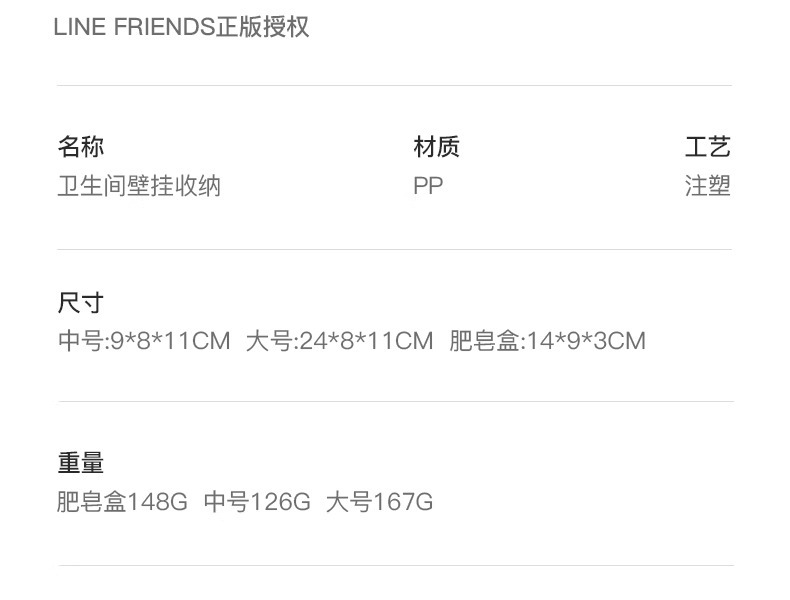Viewport: 790px width, 600px height.
Task: Click the 肥皂盒:14*9*3CM size text
Action: 547,341
